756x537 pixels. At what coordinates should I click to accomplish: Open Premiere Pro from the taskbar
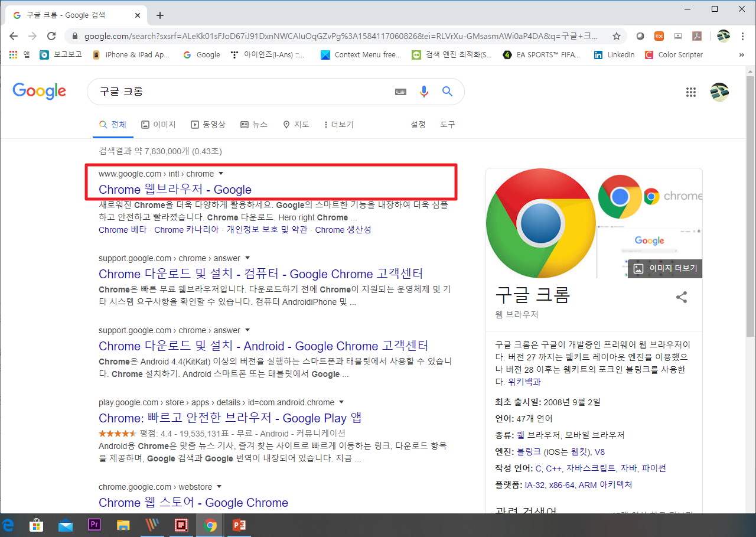click(94, 525)
